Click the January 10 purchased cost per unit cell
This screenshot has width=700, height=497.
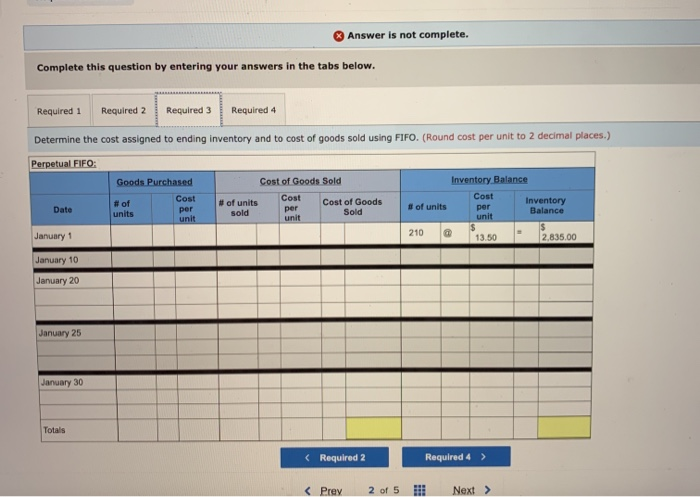click(x=195, y=259)
